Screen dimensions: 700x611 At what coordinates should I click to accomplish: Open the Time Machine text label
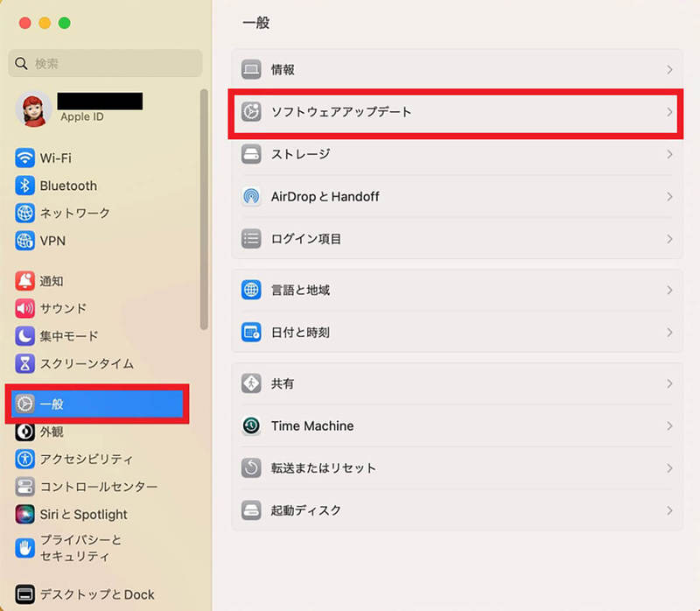pyautogui.click(x=312, y=425)
